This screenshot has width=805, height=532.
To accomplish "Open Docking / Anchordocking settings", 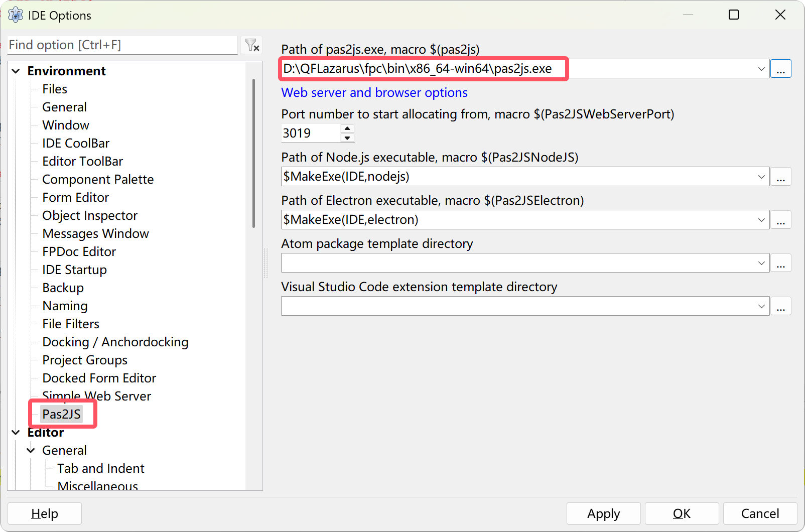I will point(115,342).
